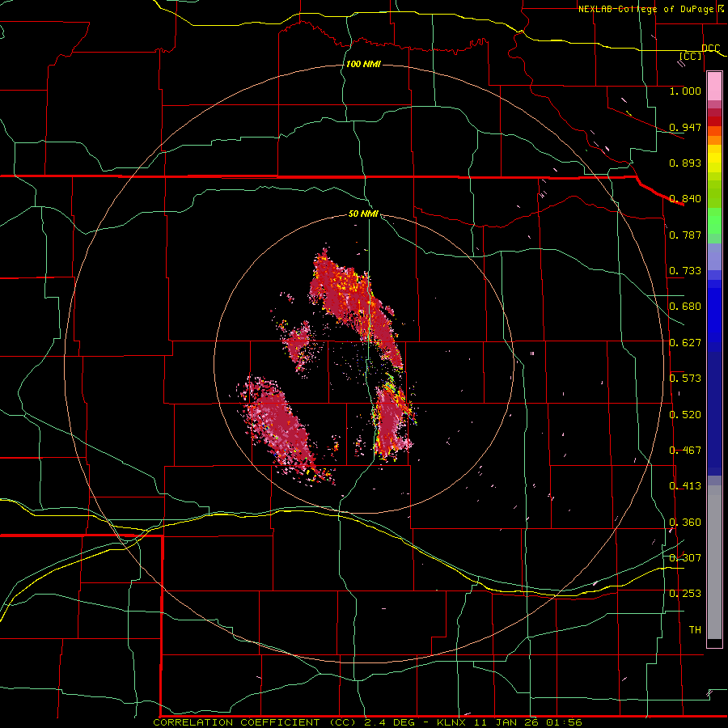Pick the bright green segment of the color bar
The image size is (728, 728).
714,221
